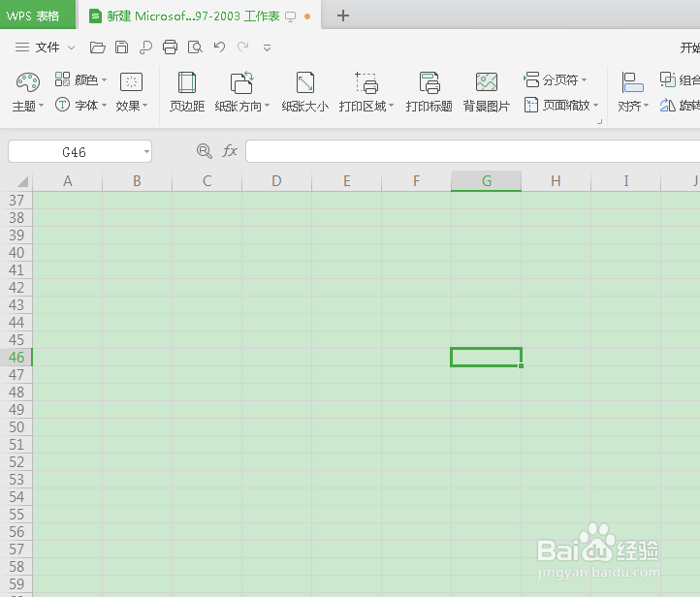
Task: Select row 50 header
Action: 16,427
